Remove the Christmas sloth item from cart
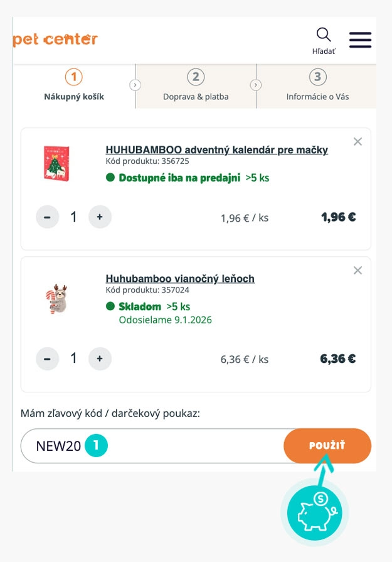Screen dimensions: 392x562 pyautogui.click(x=358, y=271)
